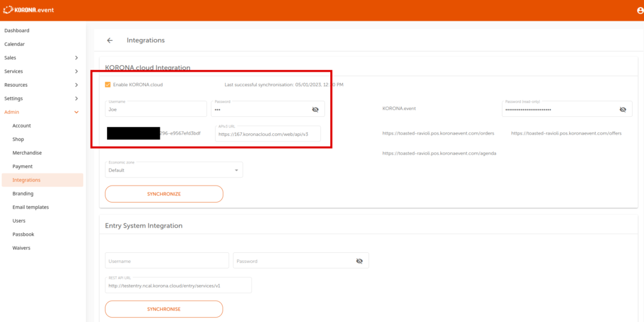Viewport: 644px width, 322px height.
Task: Click the Entry System Integration heading
Action: pos(144,226)
